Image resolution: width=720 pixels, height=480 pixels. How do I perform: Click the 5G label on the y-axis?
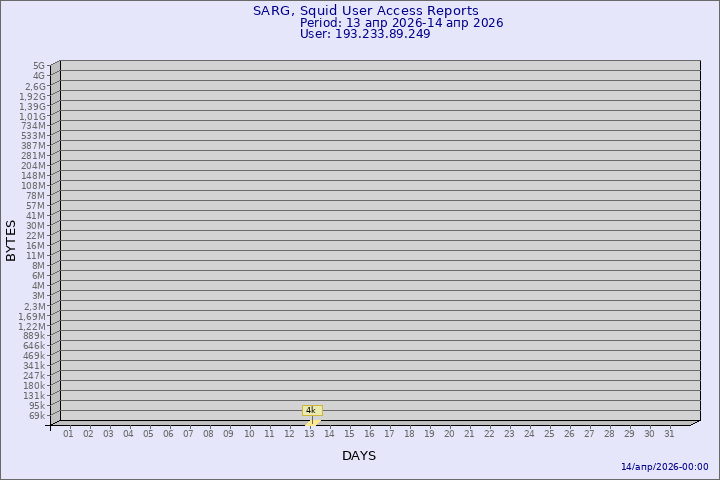point(38,66)
